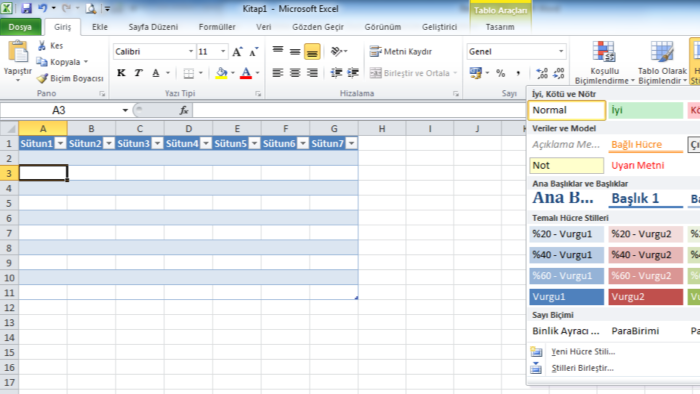This screenshot has height=394, width=700.
Task: Open Tablo Olarak Biçimlendir gallery
Action: pos(662,62)
